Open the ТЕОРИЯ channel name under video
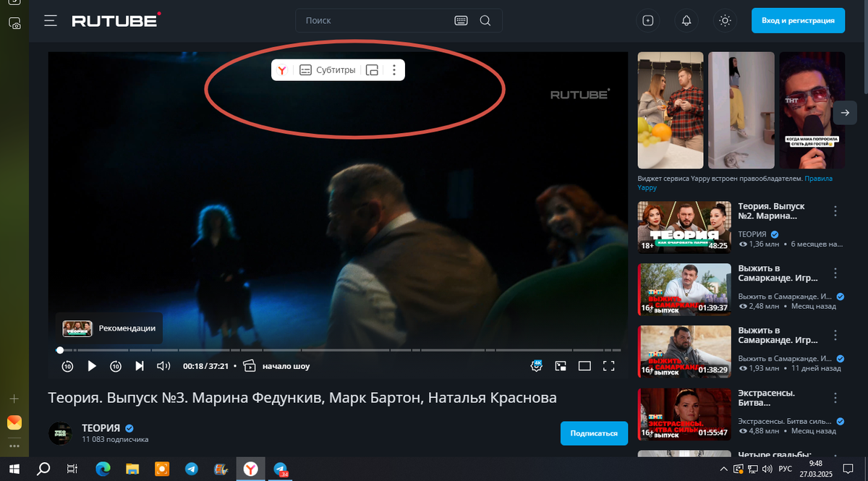This screenshot has height=481, width=868. pos(101,427)
